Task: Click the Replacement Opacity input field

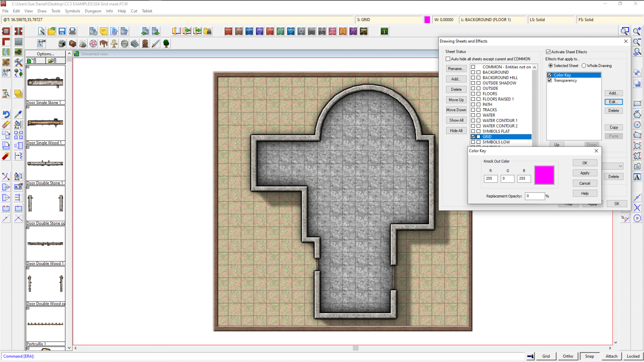Action: click(535, 196)
